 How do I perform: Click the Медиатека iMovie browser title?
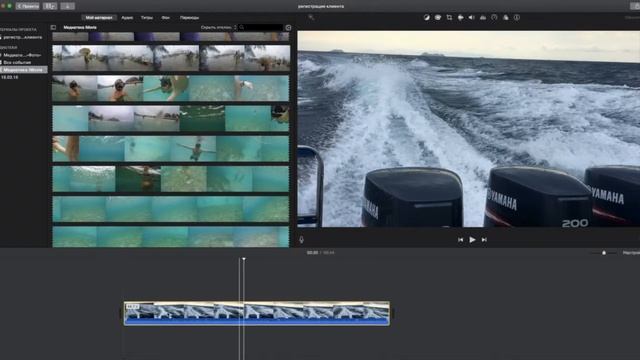tap(80, 27)
